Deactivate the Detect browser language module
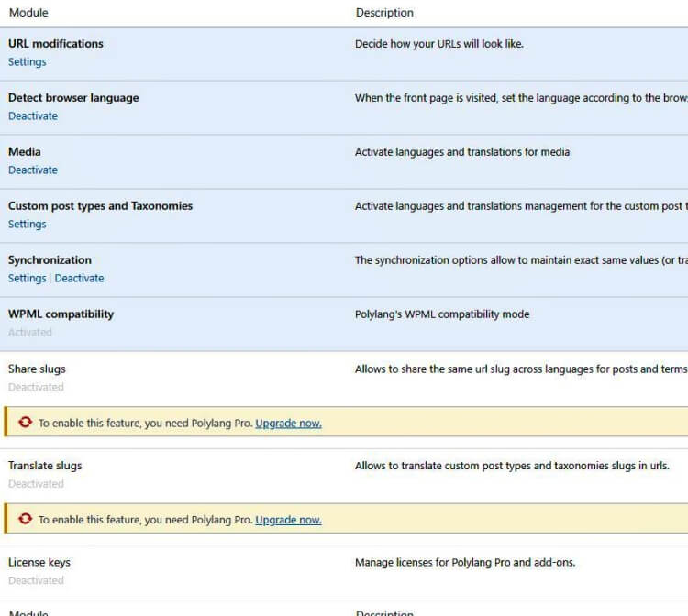This screenshot has width=688, height=616. tap(33, 116)
